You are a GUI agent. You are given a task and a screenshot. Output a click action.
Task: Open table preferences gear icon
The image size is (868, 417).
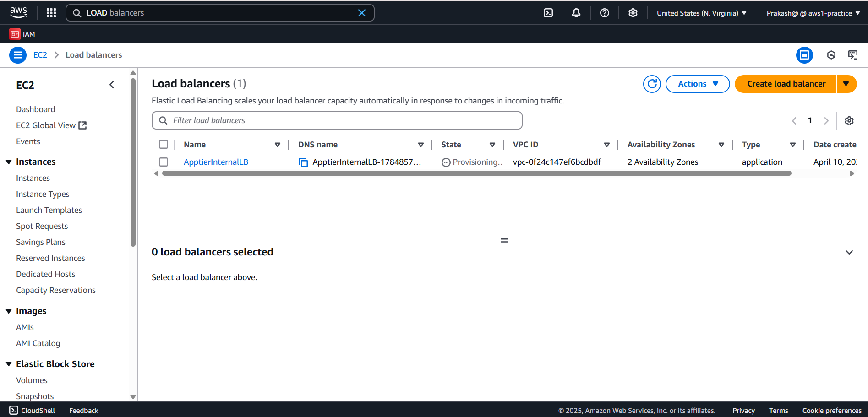pyautogui.click(x=849, y=121)
